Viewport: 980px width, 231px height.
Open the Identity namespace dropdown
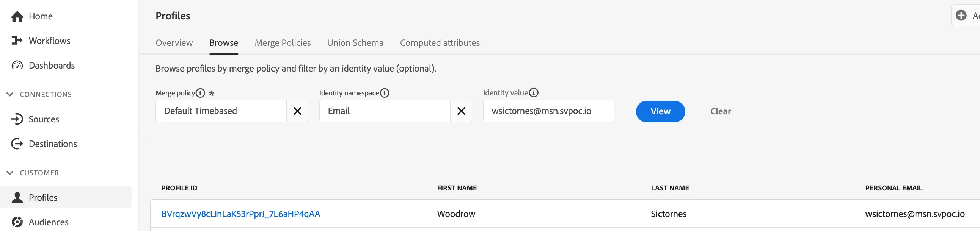point(385,111)
